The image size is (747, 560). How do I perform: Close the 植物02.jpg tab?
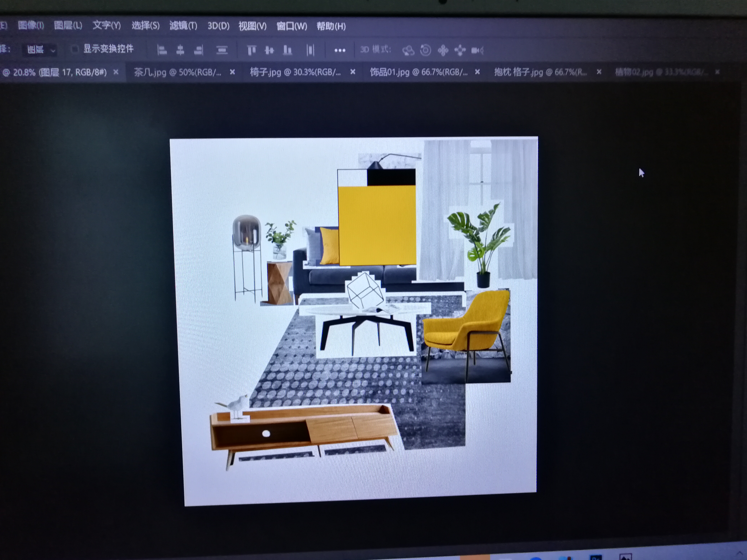point(717,72)
